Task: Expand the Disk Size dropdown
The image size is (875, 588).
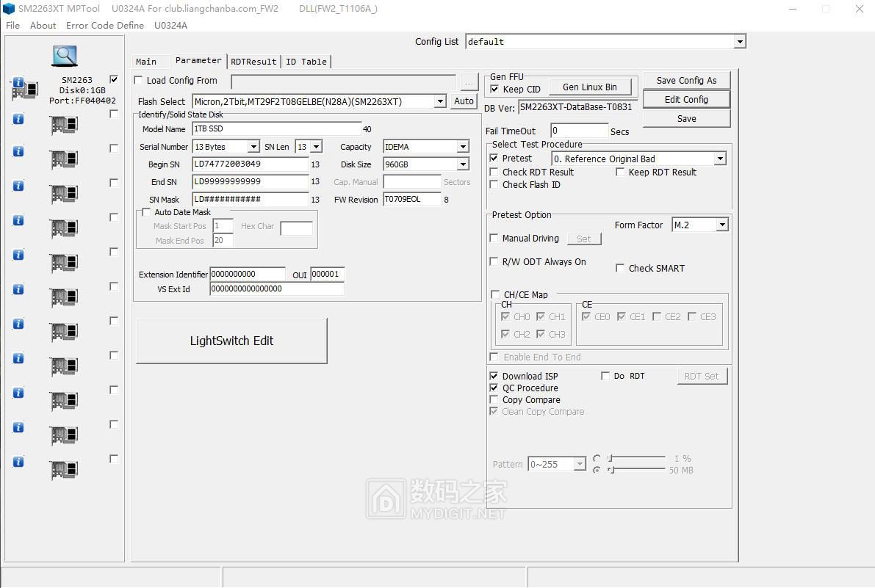Action: tap(463, 164)
